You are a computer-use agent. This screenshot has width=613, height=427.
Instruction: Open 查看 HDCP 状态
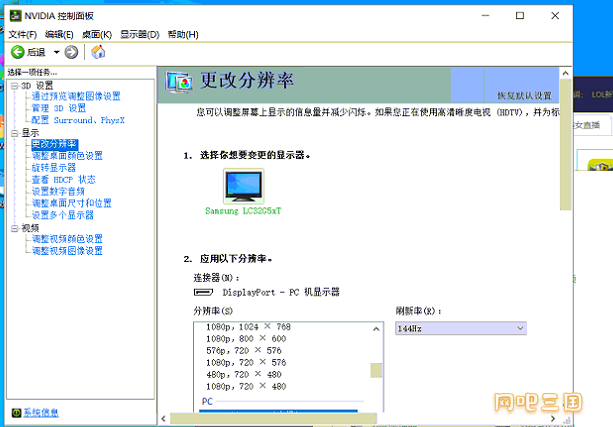63,180
